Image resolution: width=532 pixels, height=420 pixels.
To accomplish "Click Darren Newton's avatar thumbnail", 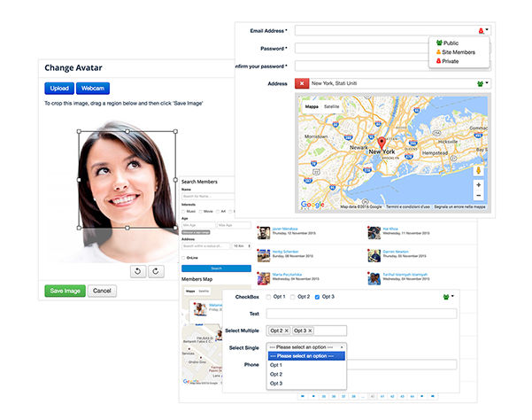I will pos(374,256).
